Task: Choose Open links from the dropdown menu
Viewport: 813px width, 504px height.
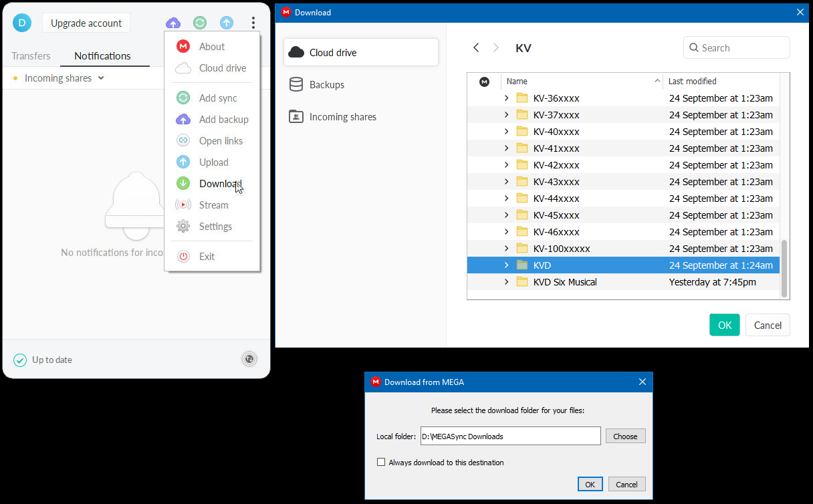Action: 212,141
